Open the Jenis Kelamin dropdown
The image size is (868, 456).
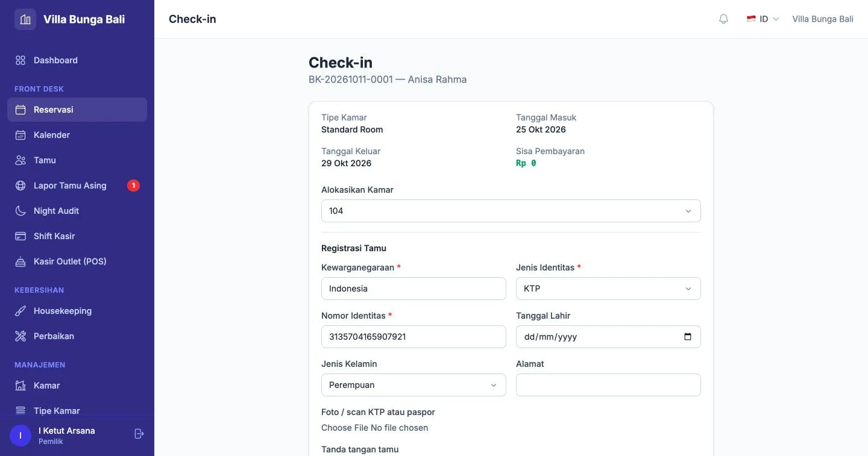[414, 385]
